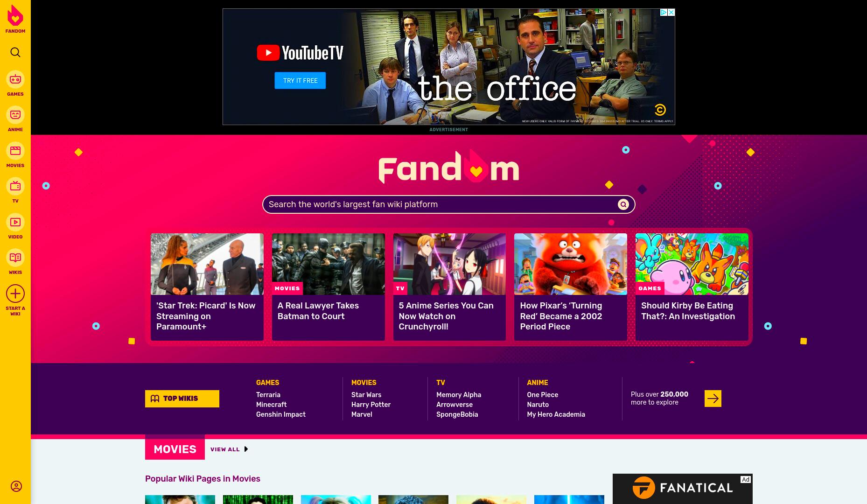Click the arrow to explore more wikis
This screenshot has width=867, height=504.
tap(713, 399)
